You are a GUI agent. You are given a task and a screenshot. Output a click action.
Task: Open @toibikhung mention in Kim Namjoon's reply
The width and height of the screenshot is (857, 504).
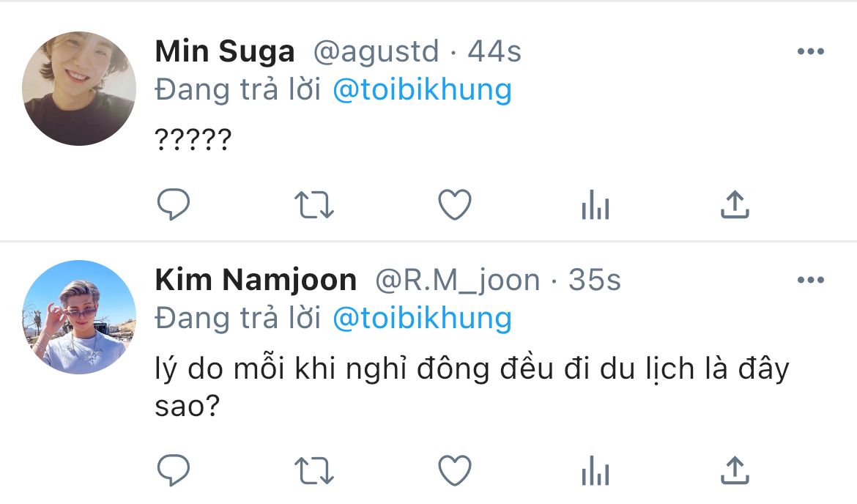[422, 319]
